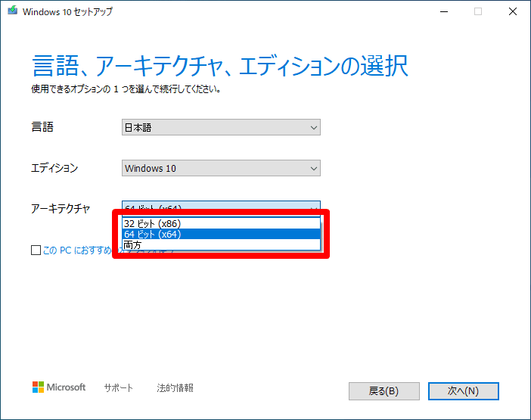Open the サポート link
The width and height of the screenshot is (531, 420).
click(119, 387)
